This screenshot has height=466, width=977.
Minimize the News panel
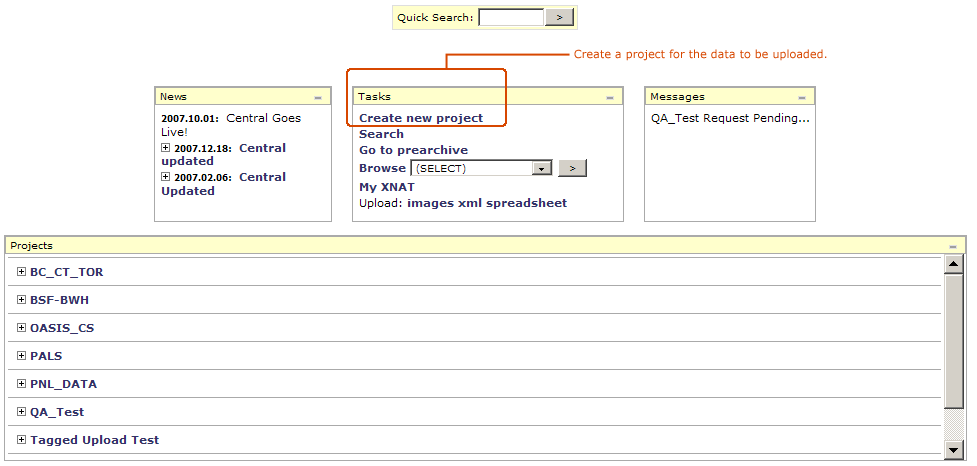point(318,98)
